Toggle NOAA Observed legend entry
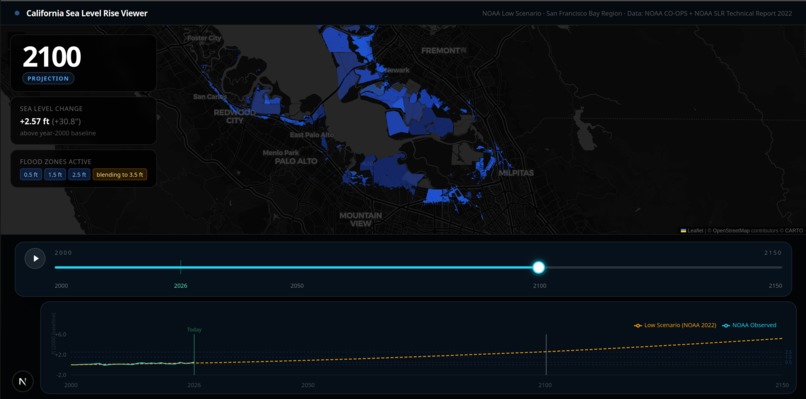806x399 pixels. [749, 325]
